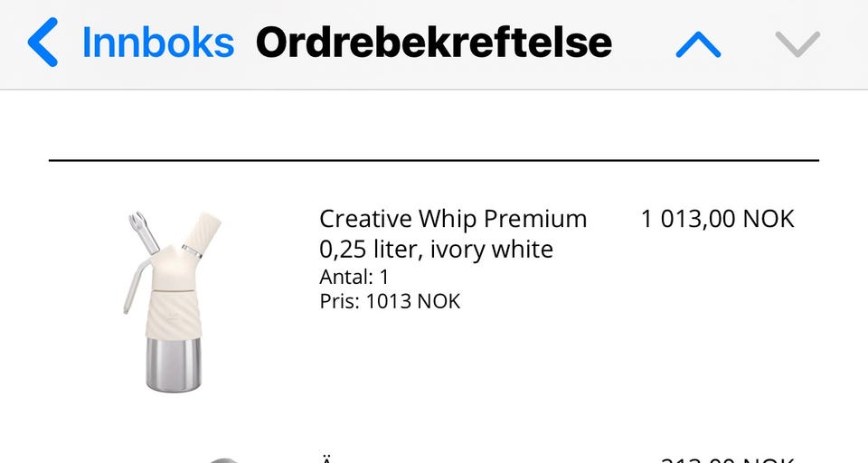Viewport: 868px width, 463px height.
Task: Click the metal decorating nozzle on whipper image
Action: coord(144,232)
